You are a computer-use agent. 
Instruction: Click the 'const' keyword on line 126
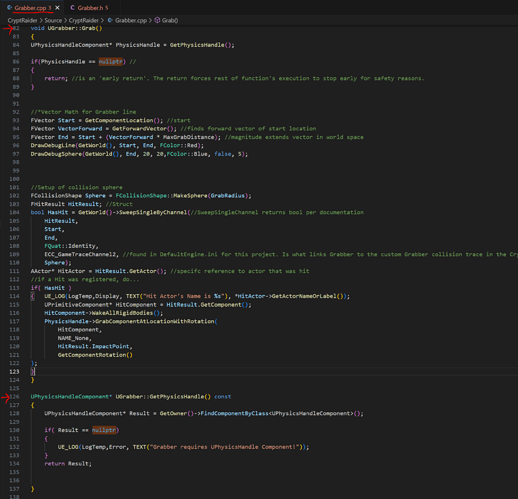tap(222, 397)
